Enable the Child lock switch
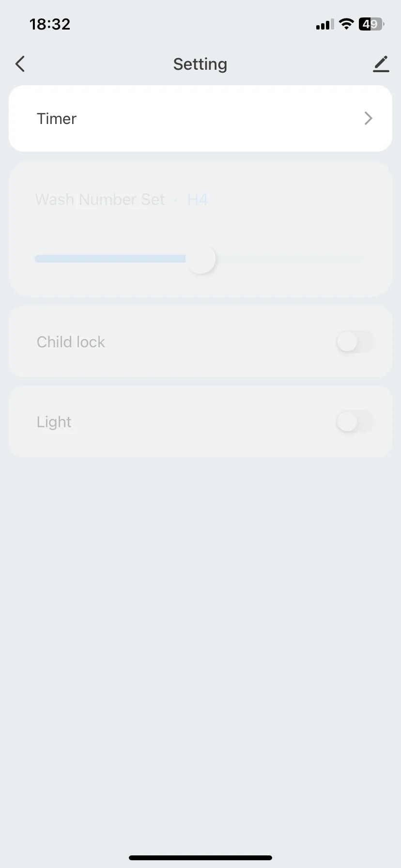 [x=355, y=342]
